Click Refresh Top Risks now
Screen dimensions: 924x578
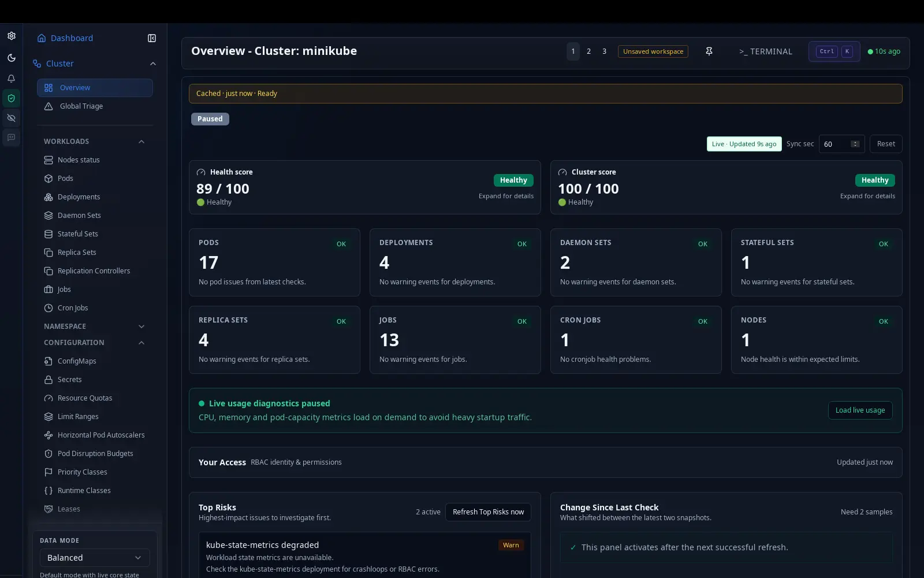coord(488,512)
